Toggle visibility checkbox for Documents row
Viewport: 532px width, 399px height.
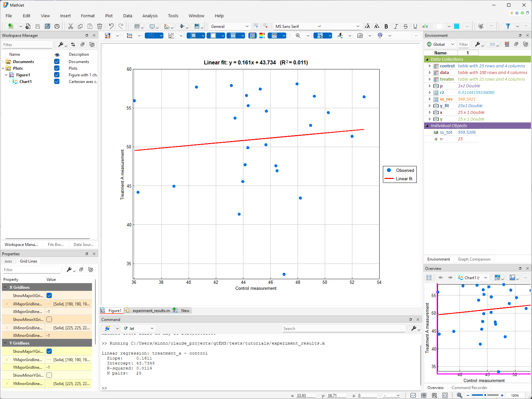(57, 61)
